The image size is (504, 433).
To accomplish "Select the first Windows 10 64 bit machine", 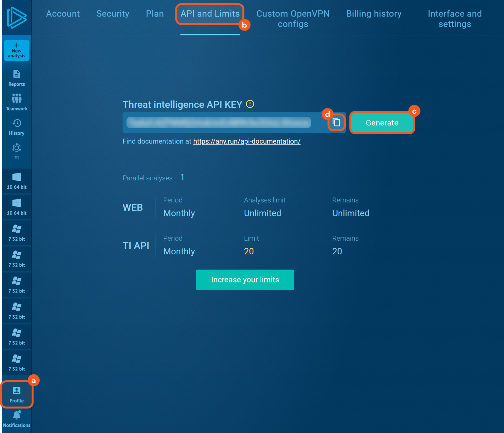I will pos(17,181).
